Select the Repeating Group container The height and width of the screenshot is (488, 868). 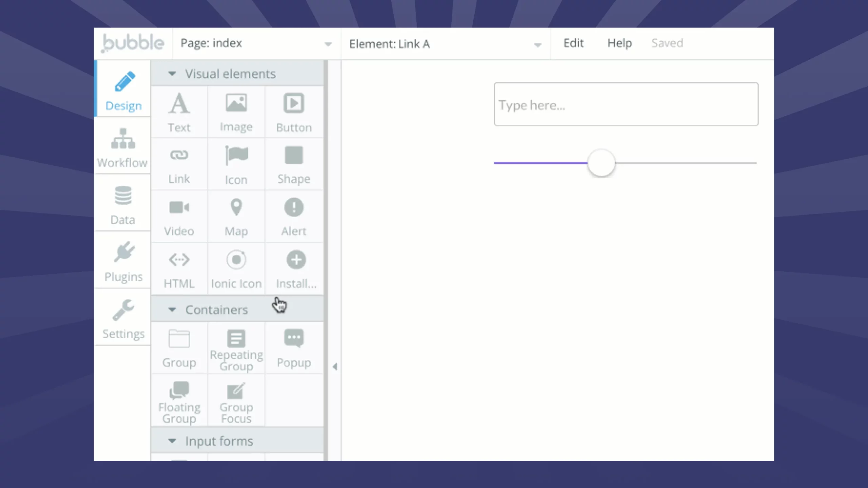(236, 347)
